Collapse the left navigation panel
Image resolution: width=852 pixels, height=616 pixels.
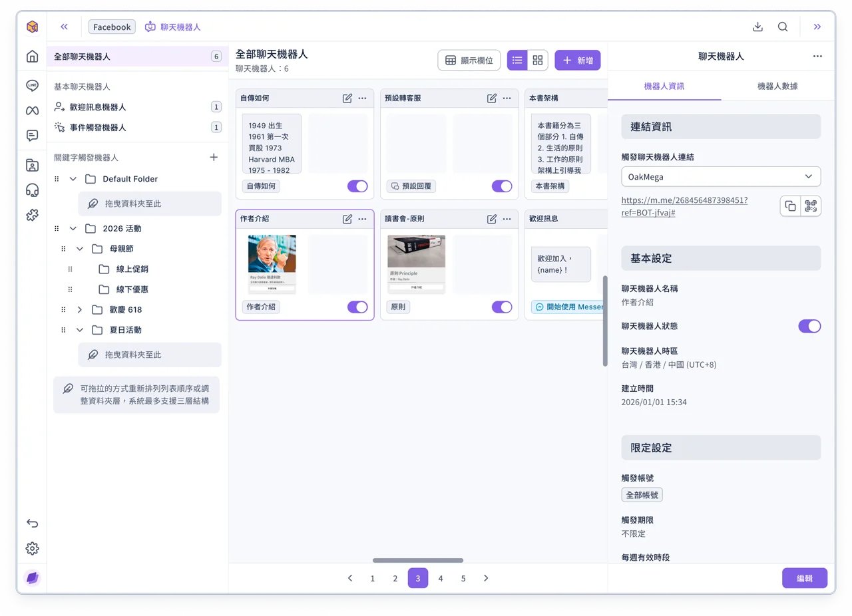[65, 27]
